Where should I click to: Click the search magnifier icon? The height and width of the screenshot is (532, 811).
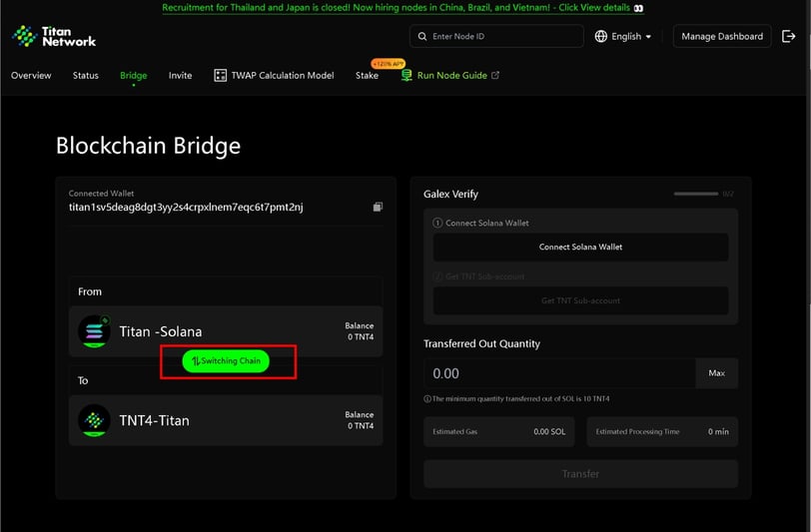pos(422,36)
